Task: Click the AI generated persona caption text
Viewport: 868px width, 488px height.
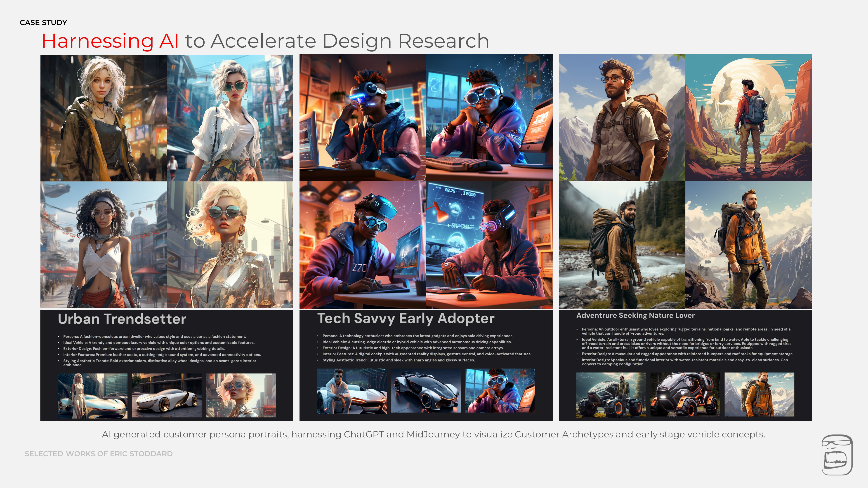Action: pos(433,434)
